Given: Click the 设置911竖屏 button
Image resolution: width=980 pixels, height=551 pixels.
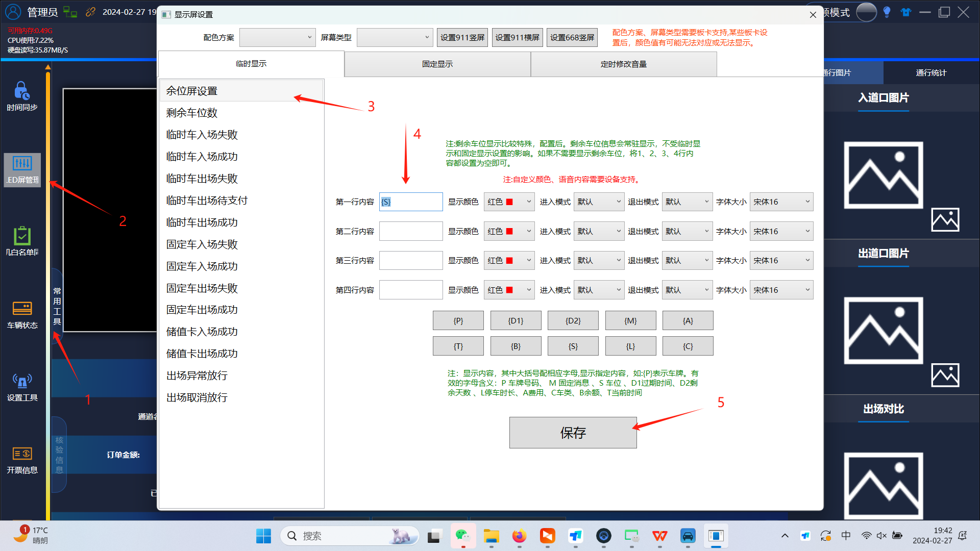Looking at the screenshot, I should point(462,37).
